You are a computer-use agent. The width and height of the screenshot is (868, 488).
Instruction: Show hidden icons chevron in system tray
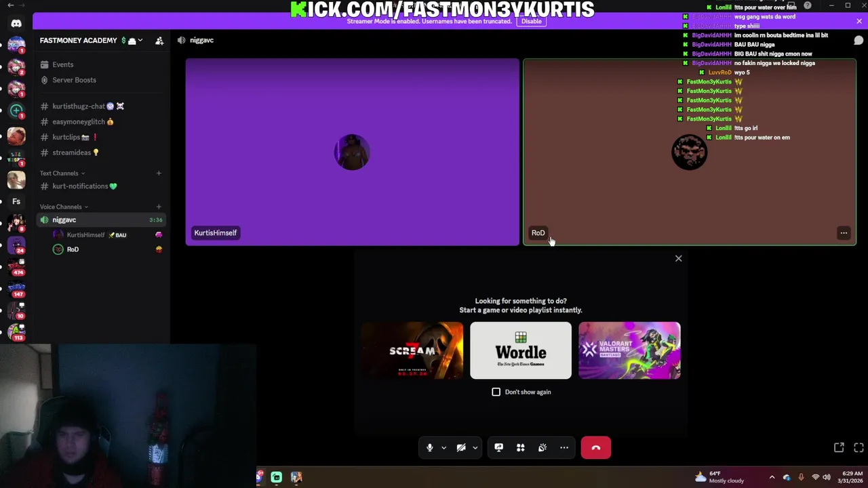pyautogui.click(x=772, y=477)
